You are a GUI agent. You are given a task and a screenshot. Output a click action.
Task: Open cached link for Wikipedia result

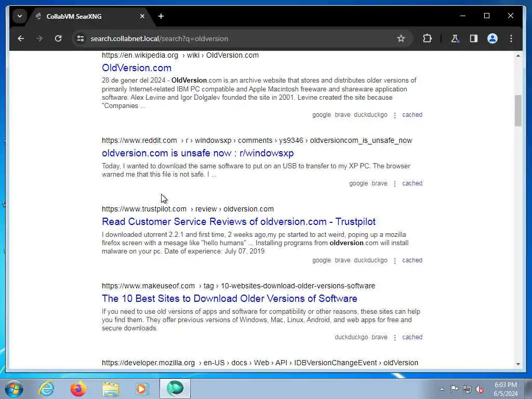412,115
